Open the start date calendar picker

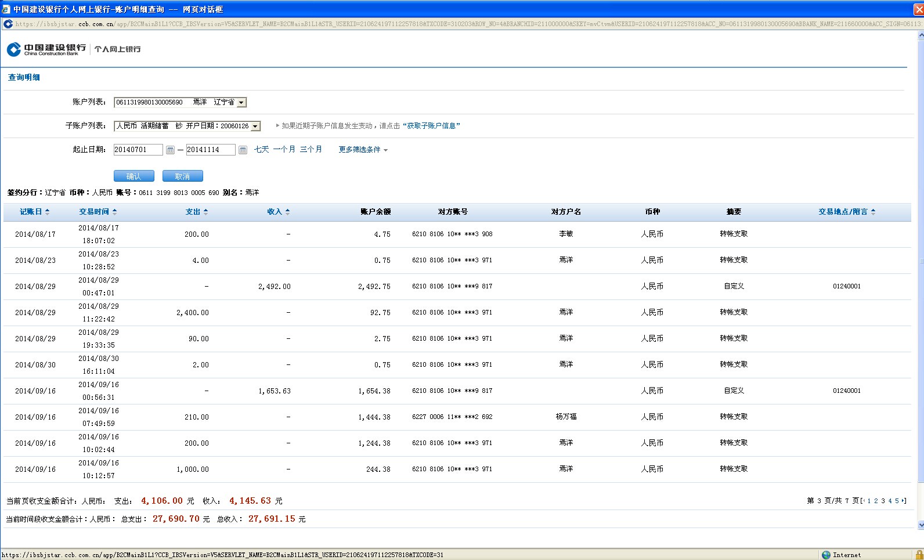170,150
